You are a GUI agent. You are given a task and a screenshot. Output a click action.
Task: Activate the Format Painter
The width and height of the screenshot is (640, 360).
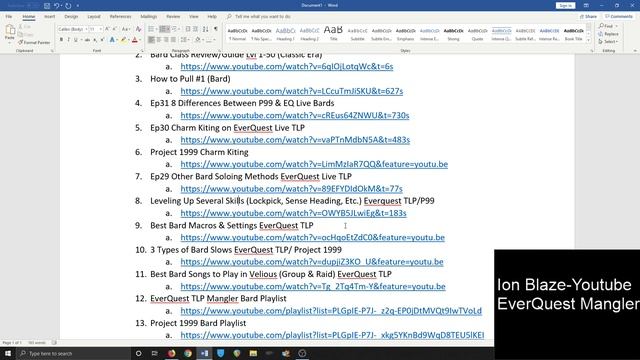(x=34, y=42)
